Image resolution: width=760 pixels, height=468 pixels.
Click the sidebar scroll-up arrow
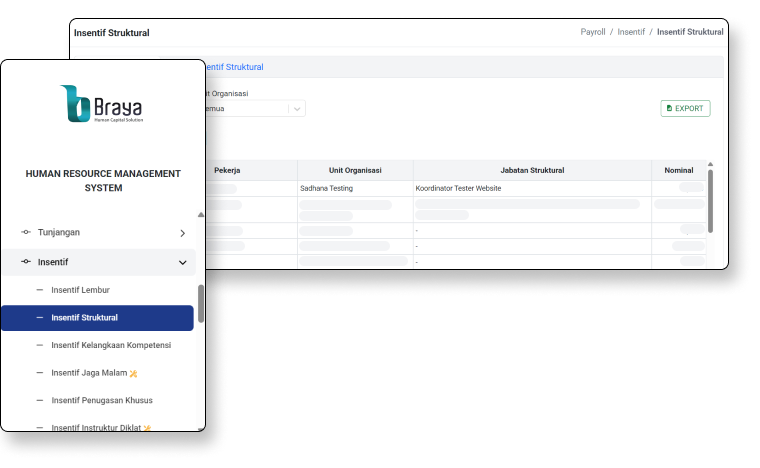[x=201, y=214]
